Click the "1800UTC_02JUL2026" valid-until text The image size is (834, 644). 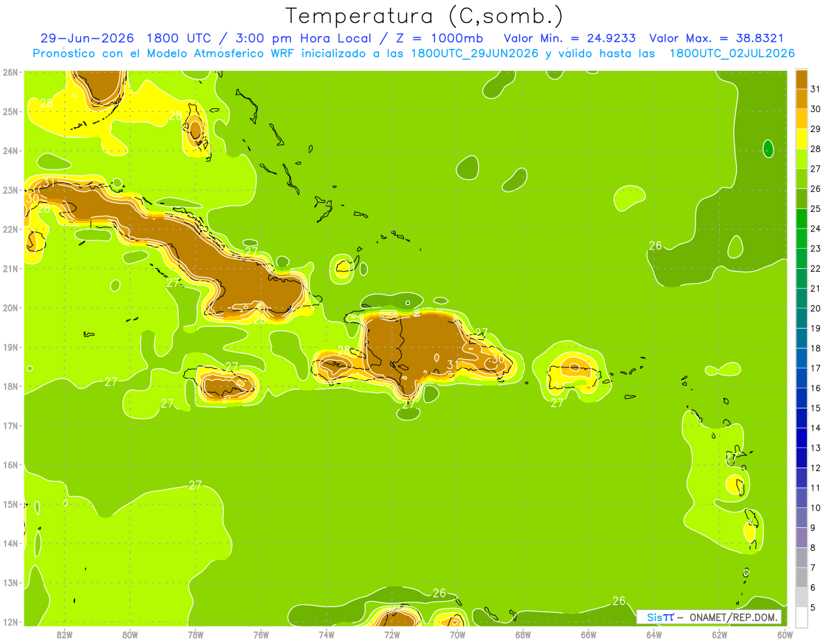(733, 53)
